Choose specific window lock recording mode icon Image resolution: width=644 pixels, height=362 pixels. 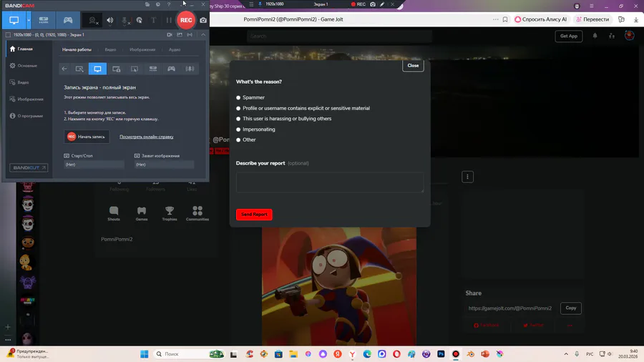(117, 69)
